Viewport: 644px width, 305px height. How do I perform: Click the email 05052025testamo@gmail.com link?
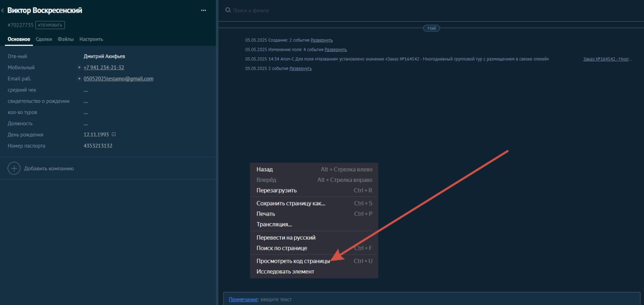118,79
